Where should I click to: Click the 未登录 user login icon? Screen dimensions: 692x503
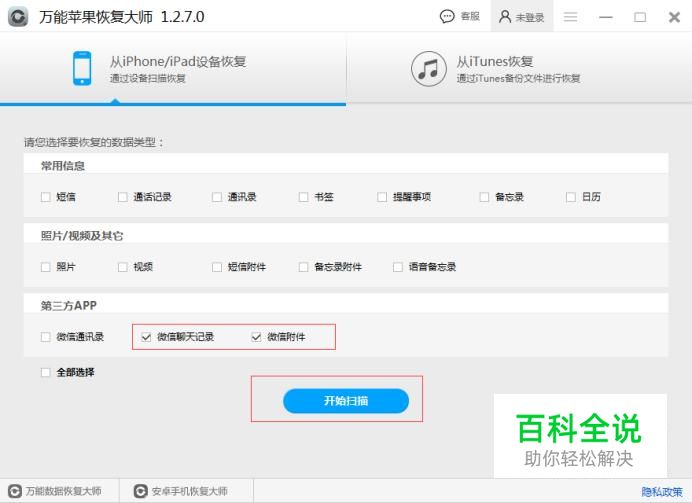click(504, 17)
